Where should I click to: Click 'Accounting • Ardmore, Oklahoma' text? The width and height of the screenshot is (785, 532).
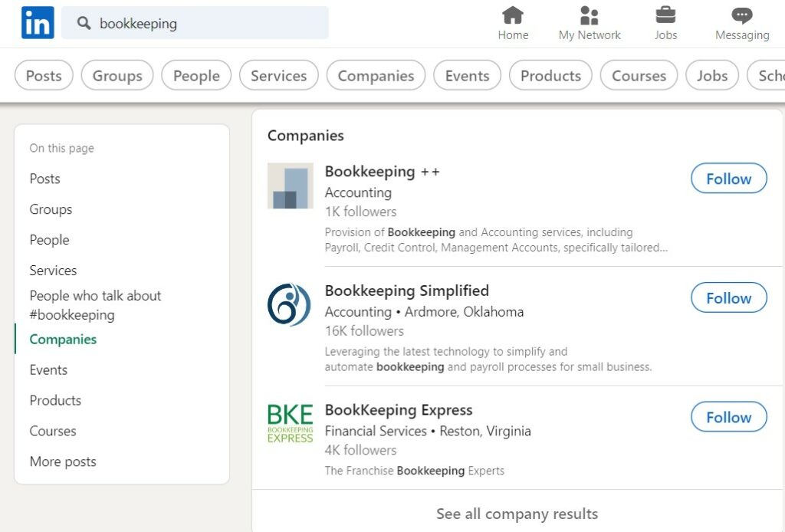424,312
